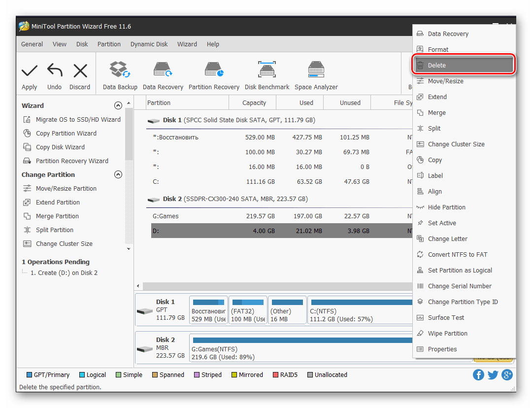Screen dimensions: 532x408
Task: Click the GPT/Primary legend color swatch
Action: coord(29,375)
